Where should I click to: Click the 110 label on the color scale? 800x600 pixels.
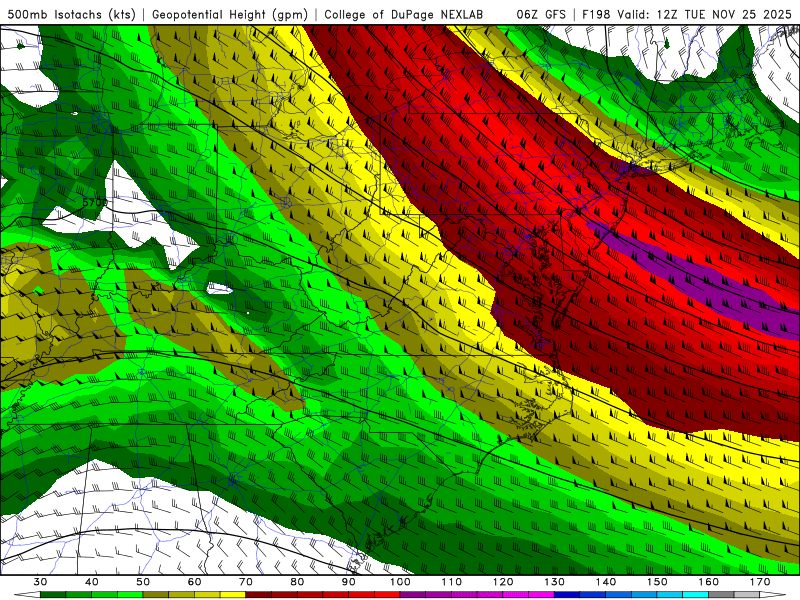tap(452, 582)
